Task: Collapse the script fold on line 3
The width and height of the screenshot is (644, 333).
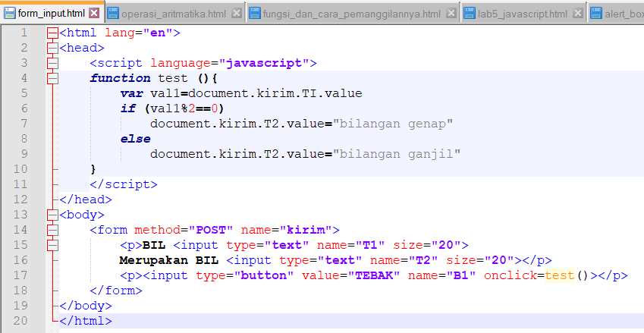Action: click(52, 63)
